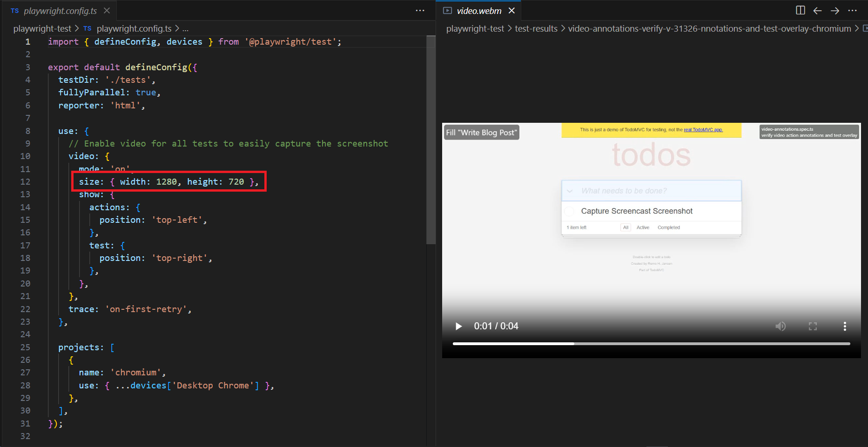Select the Completed todo filter
Viewport: 868px width, 447px height.
point(668,227)
